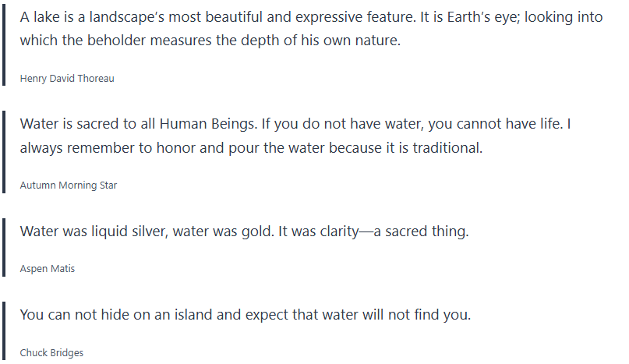Click the Autumn Morning Star attribution
629x364 pixels.
click(69, 186)
